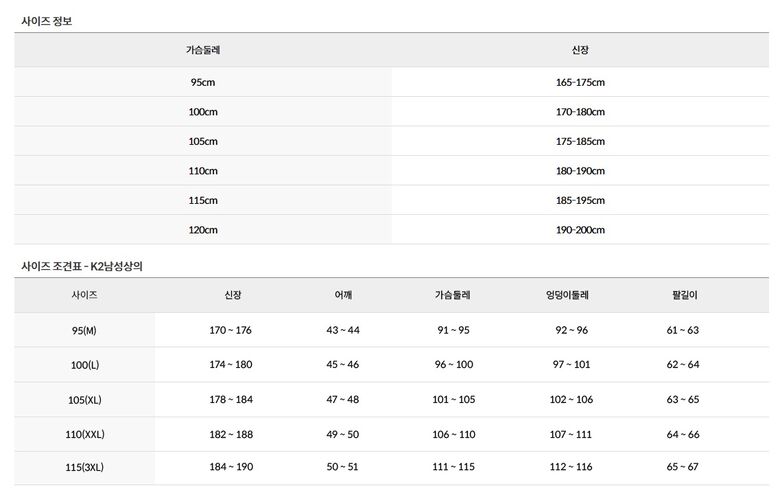
Task: Select the 95(M) size row label
Action: 84,330
